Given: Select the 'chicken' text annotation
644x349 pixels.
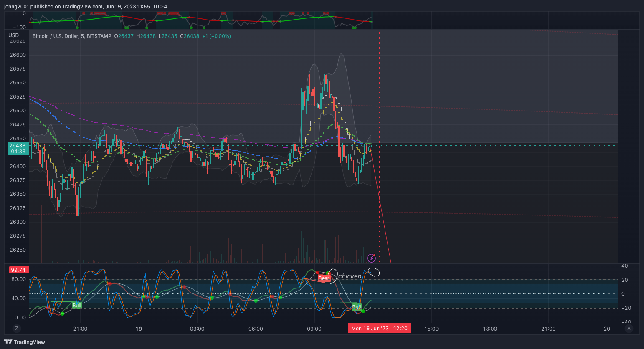Looking at the screenshot, I should point(350,276).
